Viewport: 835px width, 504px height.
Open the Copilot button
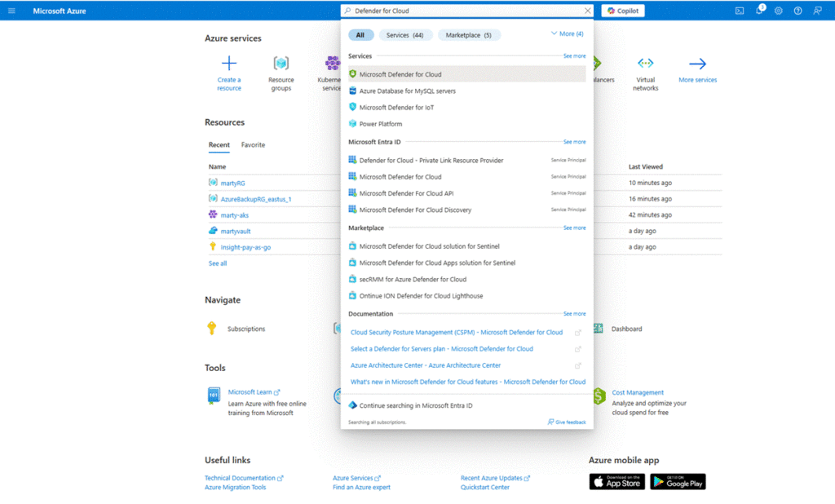coord(623,11)
